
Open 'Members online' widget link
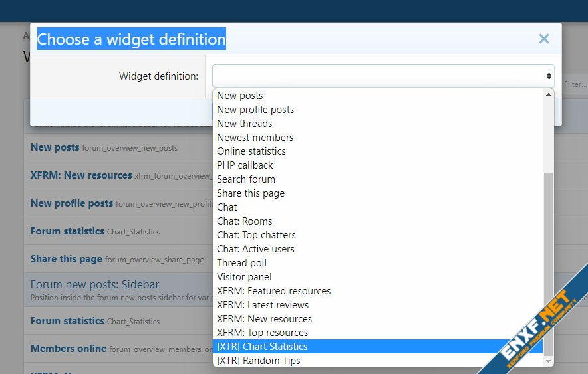(68, 349)
